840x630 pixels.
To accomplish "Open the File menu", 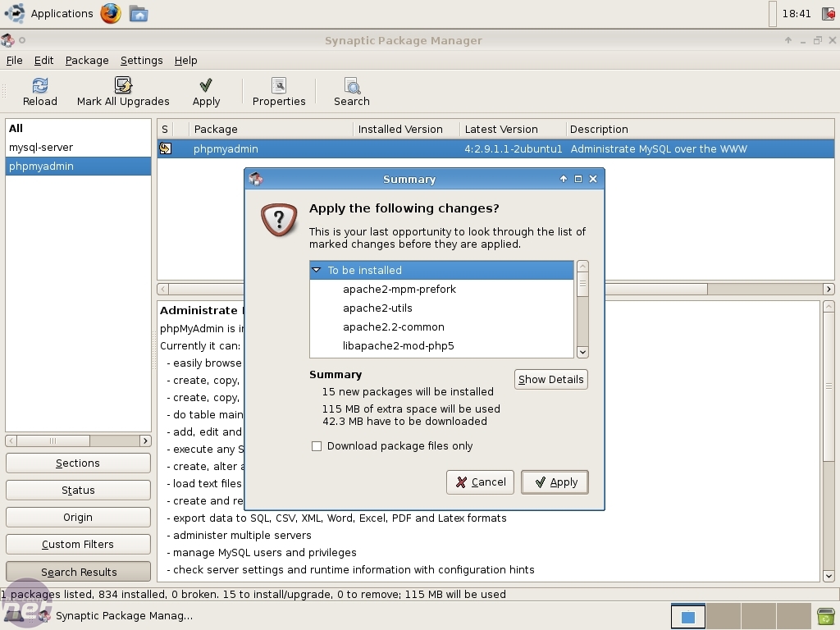I will pyautogui.click(x=15, y=61).
